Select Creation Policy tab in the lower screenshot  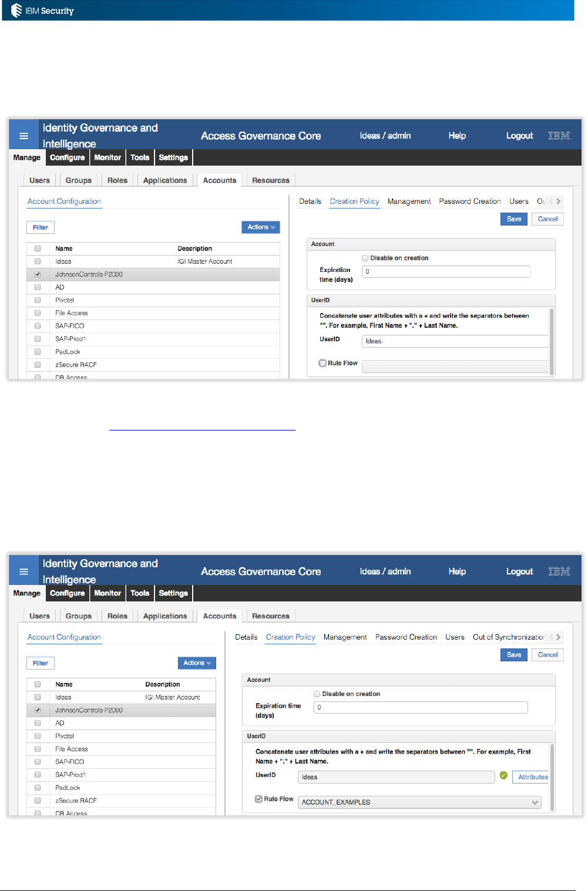pyautogui.click(x=291, y=637)
